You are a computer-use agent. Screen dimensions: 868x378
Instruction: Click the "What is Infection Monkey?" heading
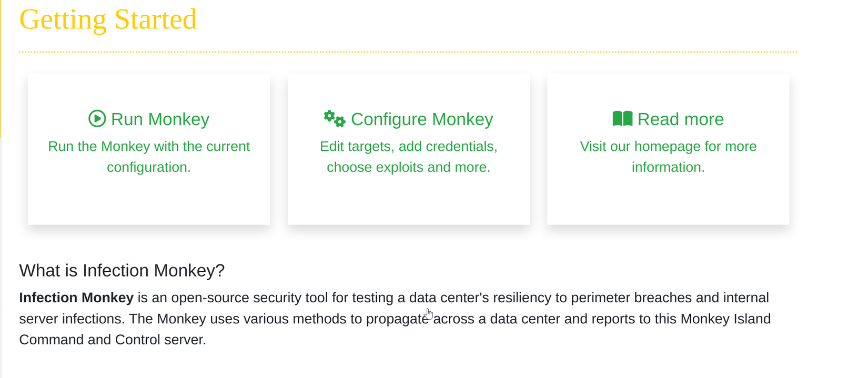click(122, 270)
